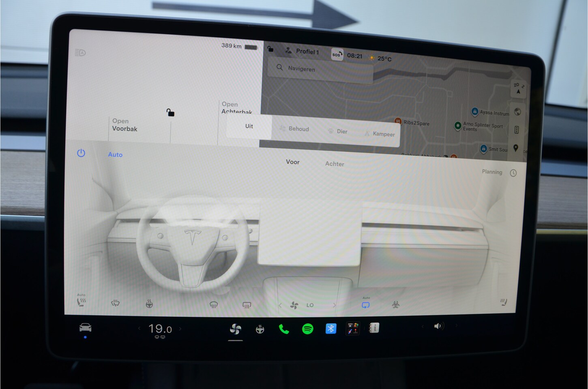This screenshot has width=588, height=389.
Task: Toggle foot-level airflow vent icon
Action: click(x=247, y=305)
